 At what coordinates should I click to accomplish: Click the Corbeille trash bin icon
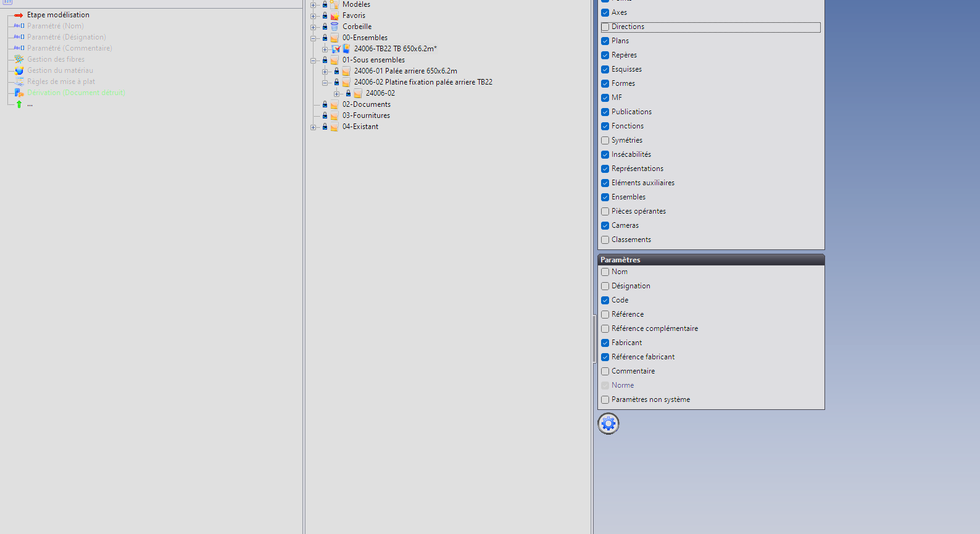[x=334, y=27]
